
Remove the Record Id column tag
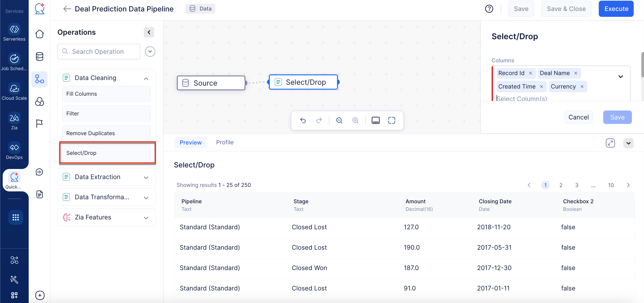pyautogui.click(x=530, y=73)
